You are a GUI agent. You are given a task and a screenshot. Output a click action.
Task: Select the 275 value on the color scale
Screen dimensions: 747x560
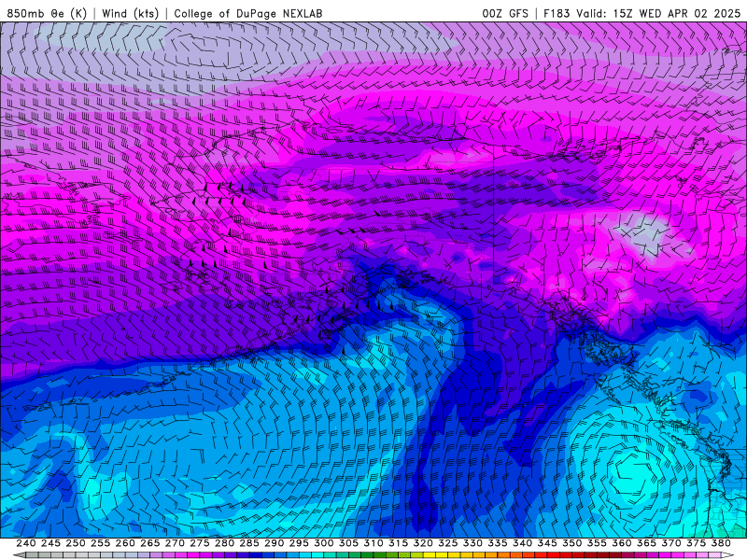200,543
